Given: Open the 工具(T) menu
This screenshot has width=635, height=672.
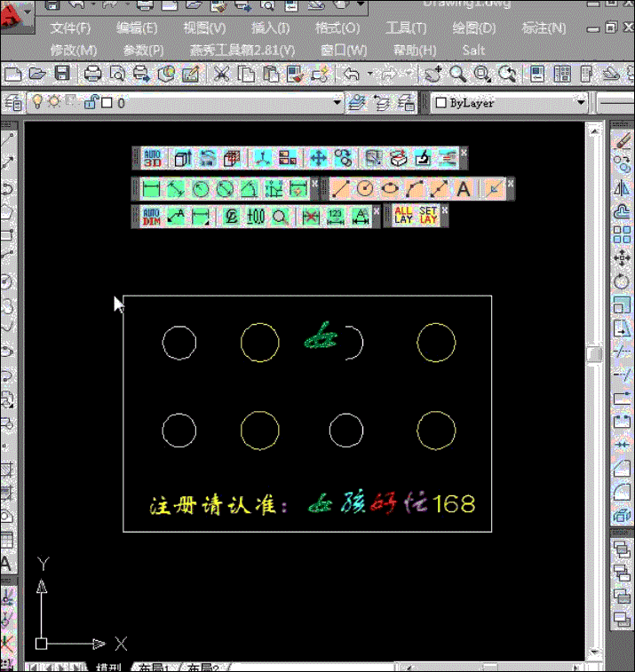Looking at the screenshot, I should pos(406,28).
